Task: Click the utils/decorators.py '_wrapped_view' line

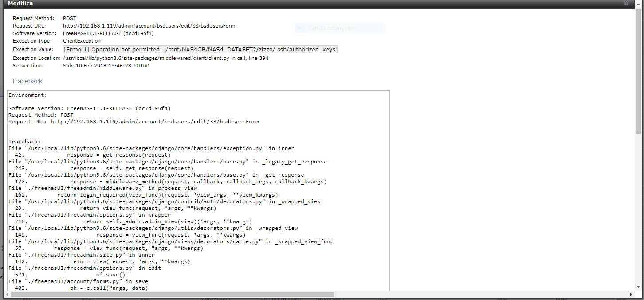Action: (153, 228)
